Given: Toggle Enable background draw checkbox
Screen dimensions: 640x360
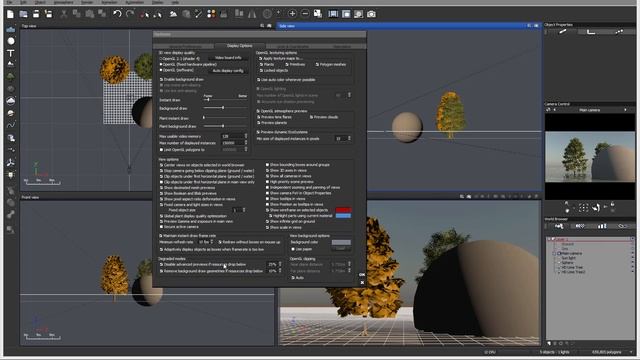Looking at the screenshot, I should point(161,80).
